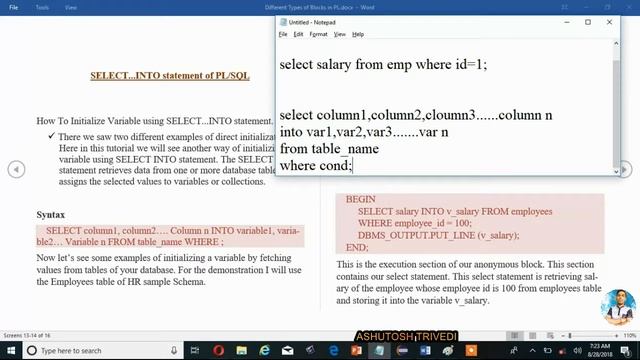Open the File menu in Word
Screen dimensions: 640x360
click(13, 7)
